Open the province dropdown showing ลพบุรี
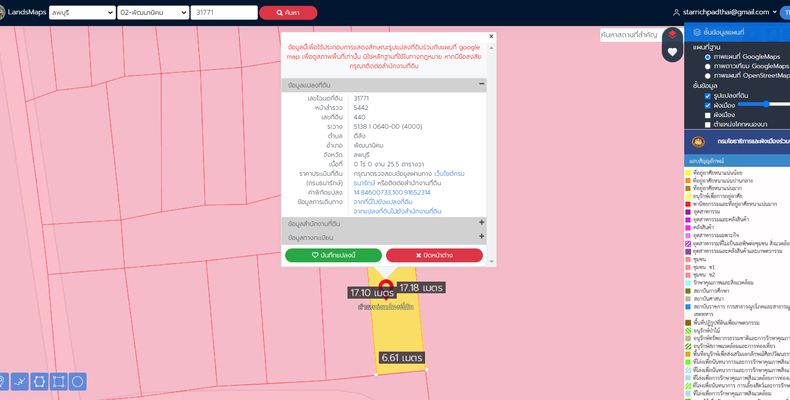The image size is (790, 400). click(82, 13)
